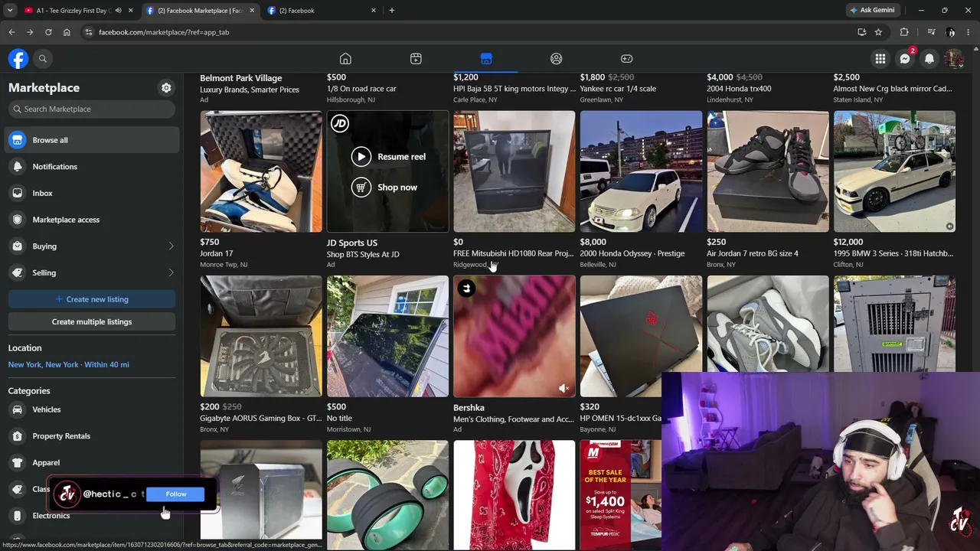Image resolution: width=980 pixels, height=551 pixels.
Task: Click the Belmont Park Village ad title
Action: coord(241,78)
